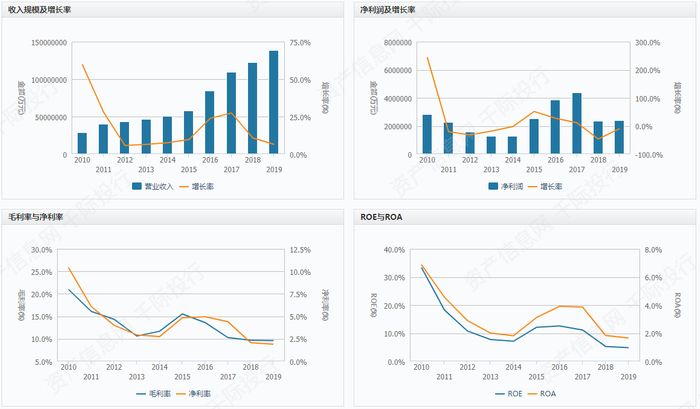
Task: Click 75.0% axis label in revenue chart
Action: point(300,43)
